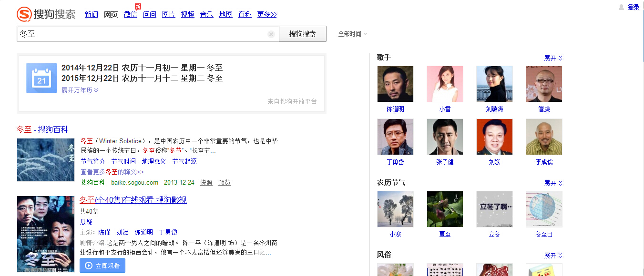Open the 微信 search tab
This screenshot has width=644, height=276.
pyautogui.click(x=130, y=14)
